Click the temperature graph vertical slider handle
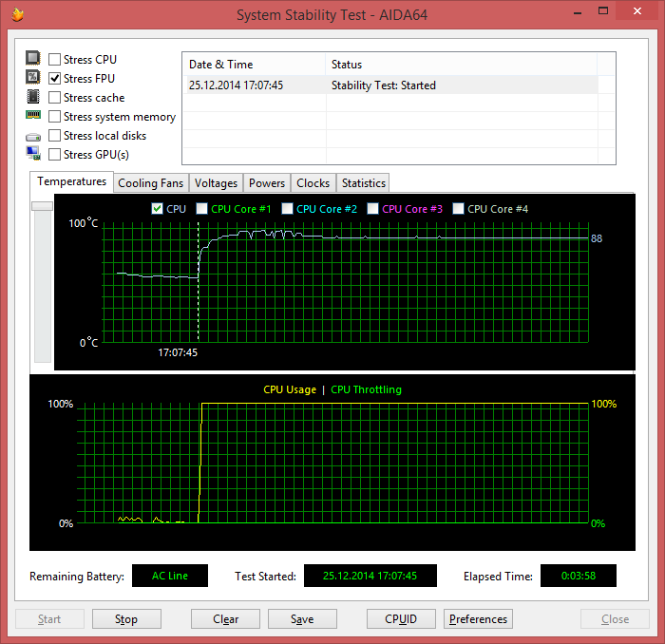 coord(43,206)
